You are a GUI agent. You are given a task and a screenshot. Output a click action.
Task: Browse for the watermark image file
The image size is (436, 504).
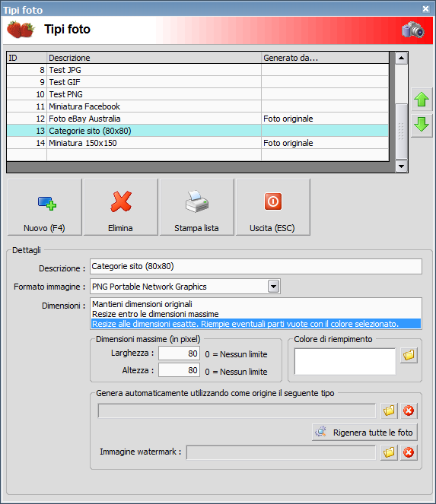(389, 452)
